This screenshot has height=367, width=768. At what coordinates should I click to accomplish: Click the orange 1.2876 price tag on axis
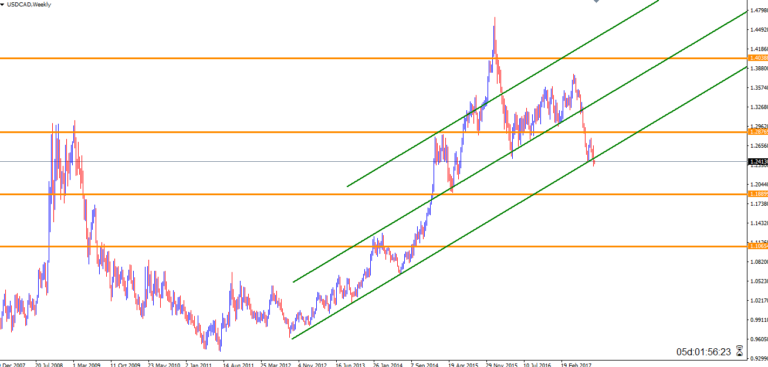(x=758, y=132)
